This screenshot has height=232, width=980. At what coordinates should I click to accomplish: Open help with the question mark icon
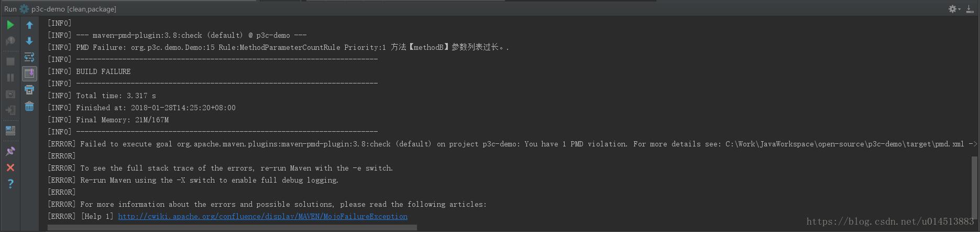click(x=10, y=184)
